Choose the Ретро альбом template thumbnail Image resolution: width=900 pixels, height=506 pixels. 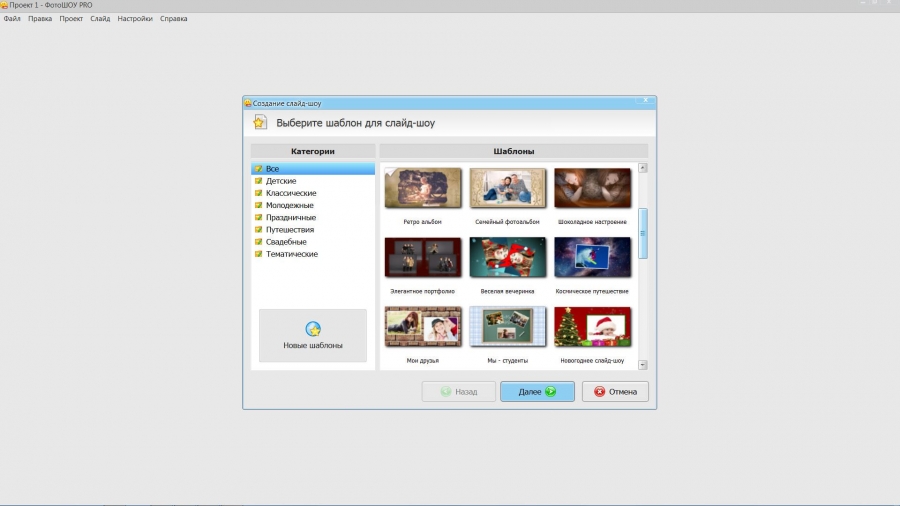tap(423, 188)
